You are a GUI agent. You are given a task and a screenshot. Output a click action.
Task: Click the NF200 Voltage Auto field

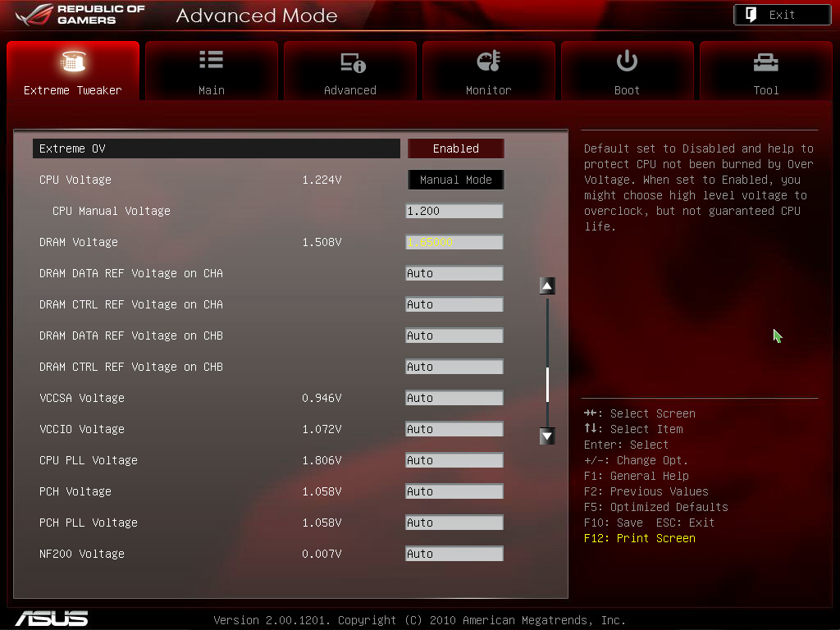coord(454,554)
